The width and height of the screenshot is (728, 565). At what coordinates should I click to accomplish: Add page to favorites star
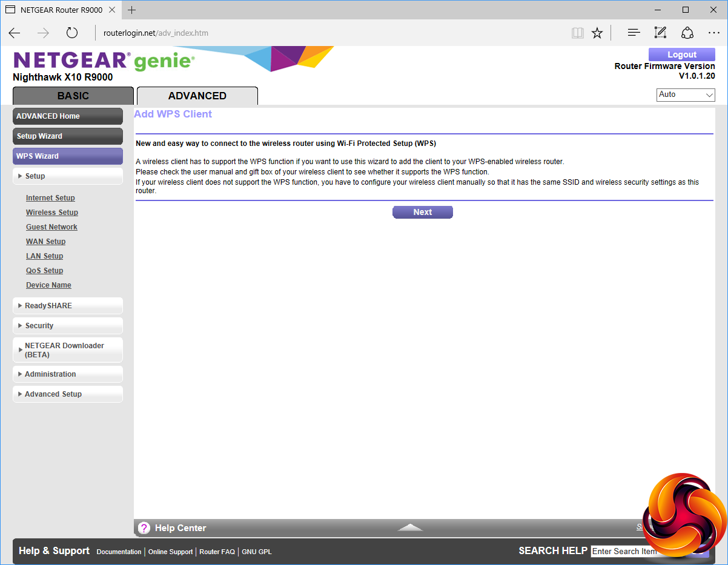coord(597,33)
